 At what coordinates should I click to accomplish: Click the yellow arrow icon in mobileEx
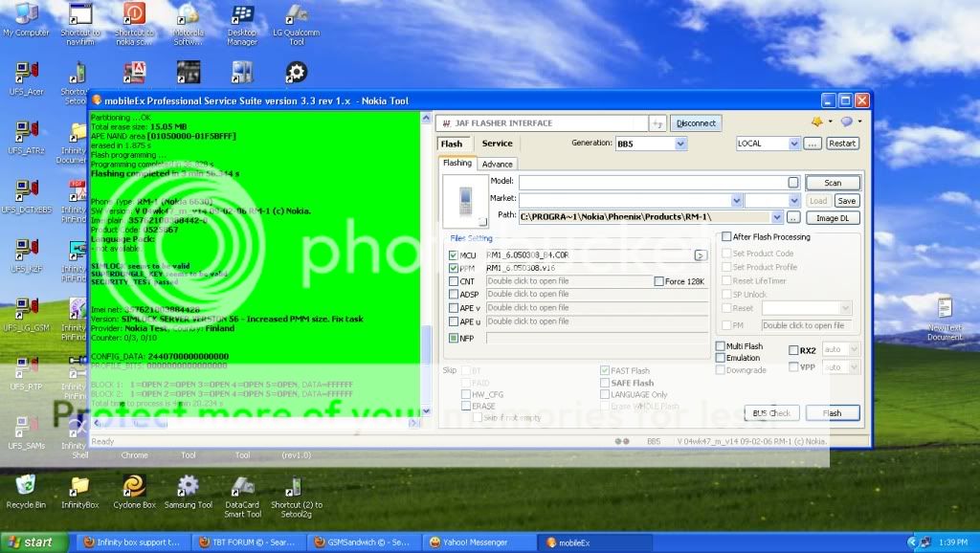pos(817,122)
